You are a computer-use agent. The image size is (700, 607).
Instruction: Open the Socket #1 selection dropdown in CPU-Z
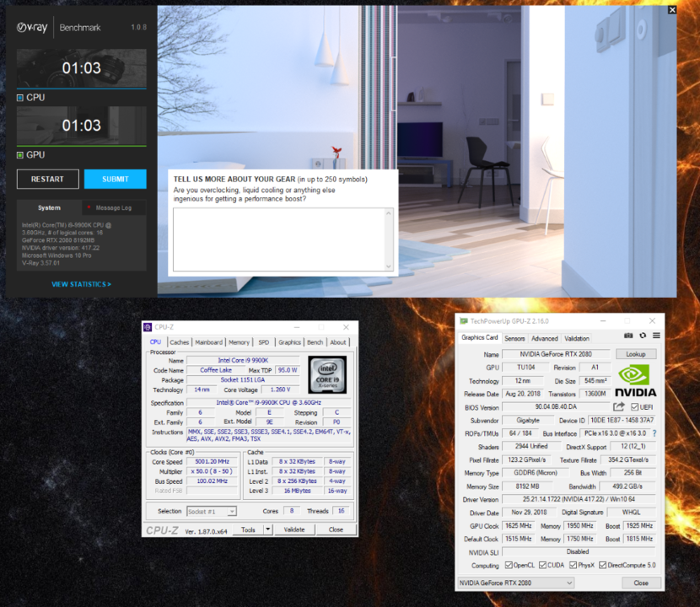tap(212, 512)
